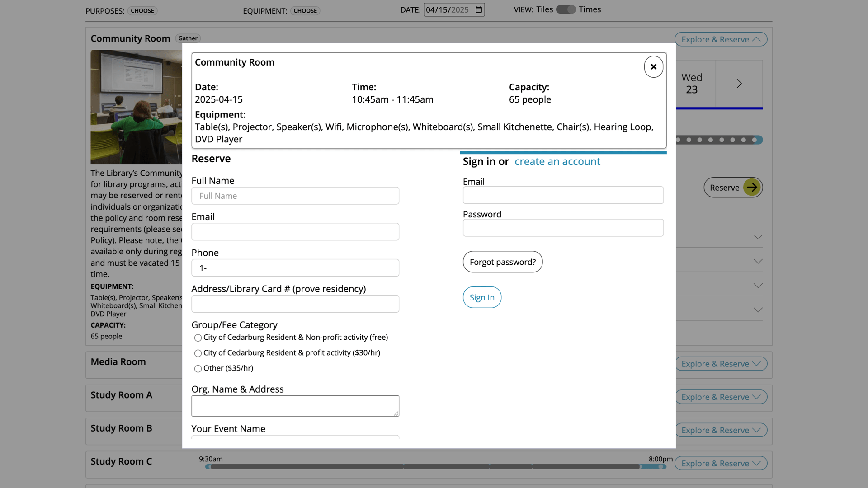Go to next dates with right chevron
The height and width of the screenshot is (488, 868).
[739, 84]
